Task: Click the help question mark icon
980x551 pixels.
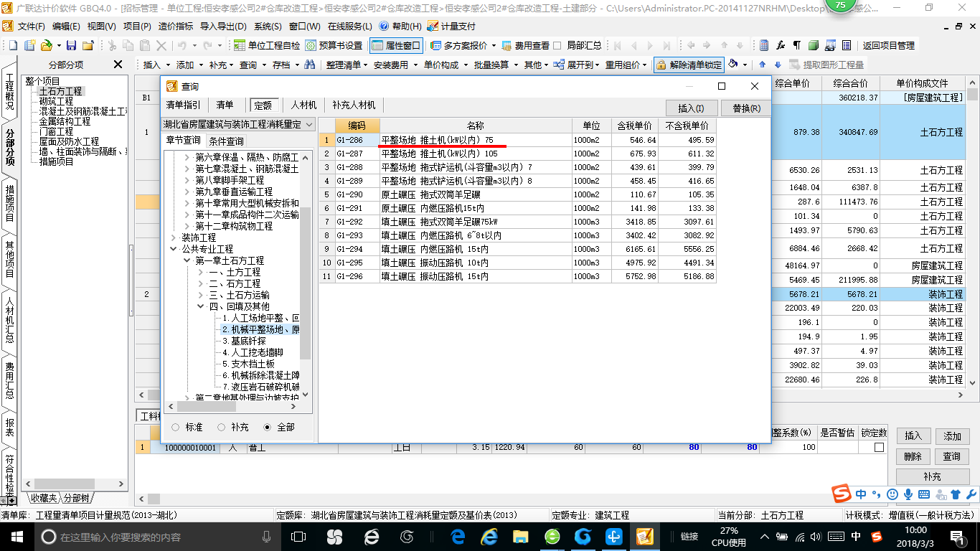Action: (x=384, y=26)
